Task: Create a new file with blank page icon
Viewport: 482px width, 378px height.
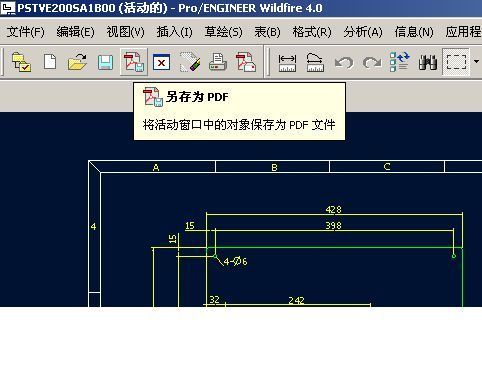Action: coord(50,62)
